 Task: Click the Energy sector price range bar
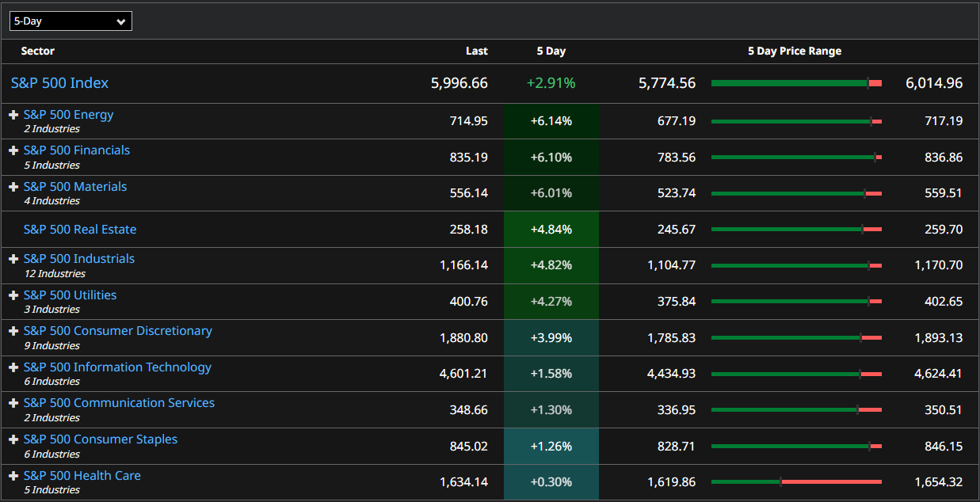click(796, 121)
